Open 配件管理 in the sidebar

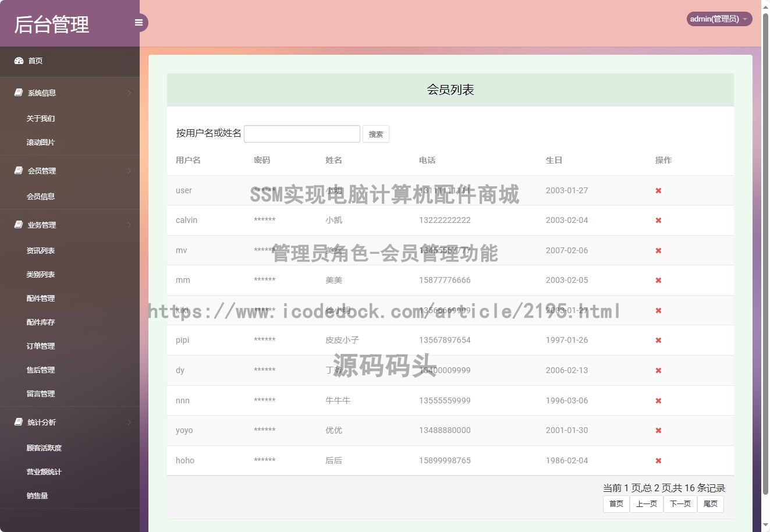click(x=41, y=298)
